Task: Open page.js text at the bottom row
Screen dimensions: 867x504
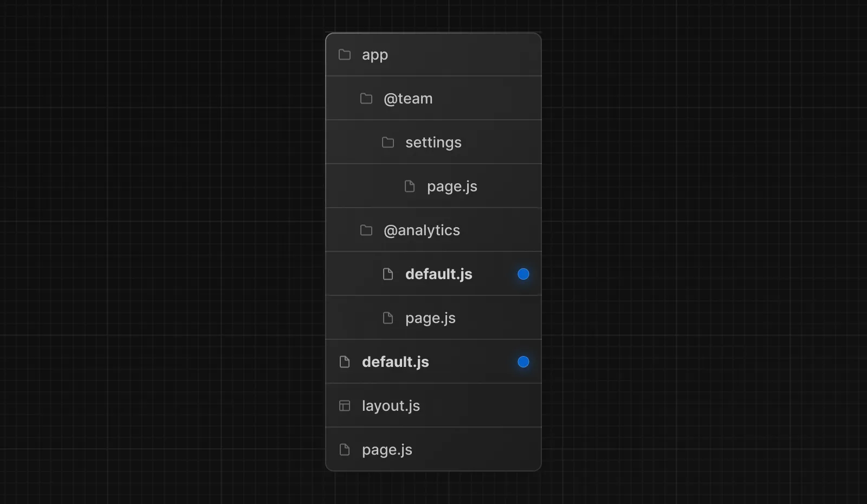Action: (387, 450)
